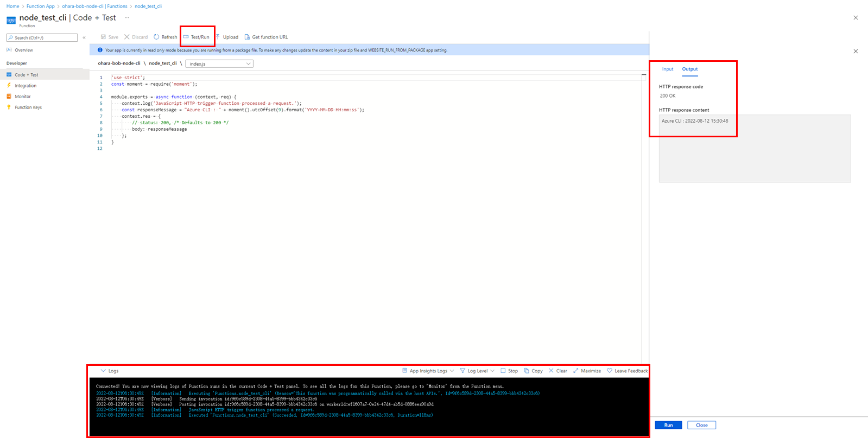Open ohara-bob-node-cli | Functions breadcrumb

(x=94, y=7)
